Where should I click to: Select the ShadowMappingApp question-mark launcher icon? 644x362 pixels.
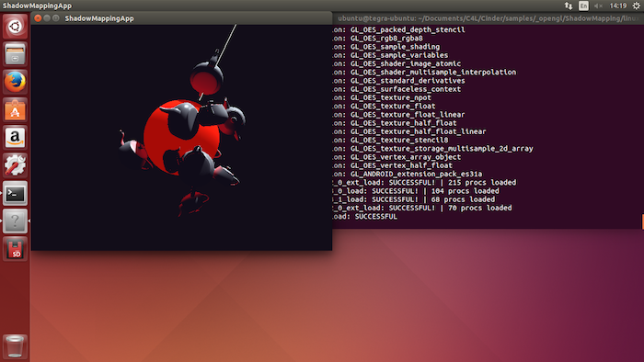pyautogui.click(x=16, y=221)
